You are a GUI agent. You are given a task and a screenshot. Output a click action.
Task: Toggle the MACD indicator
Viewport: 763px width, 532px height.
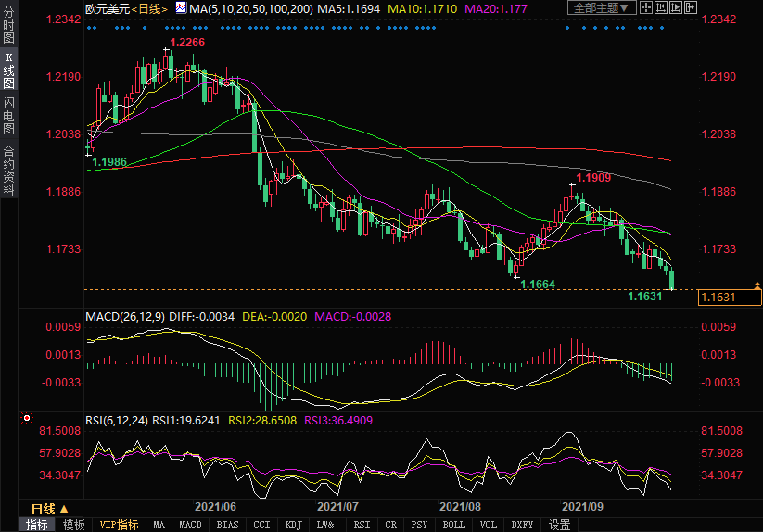pyautogui.click(x=190, y=525)
